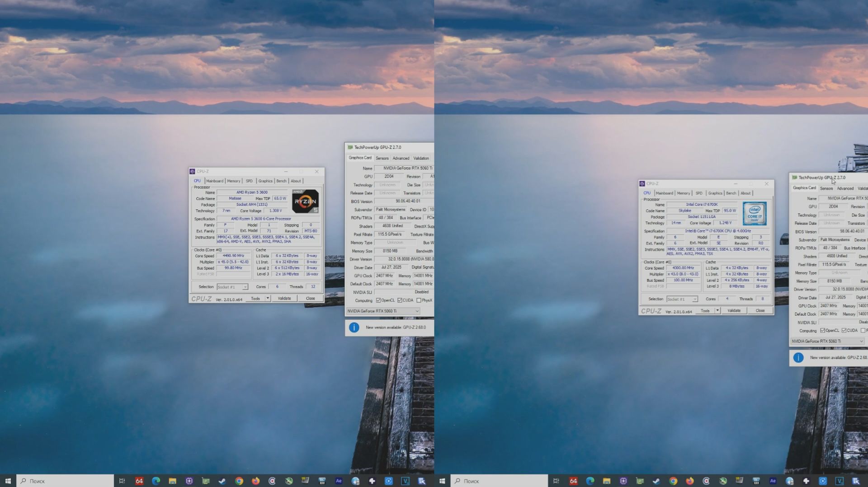Select the CPU-Z 64 taskbar icon
Viewport: 868px width, 487px height.
click(139, 481)
